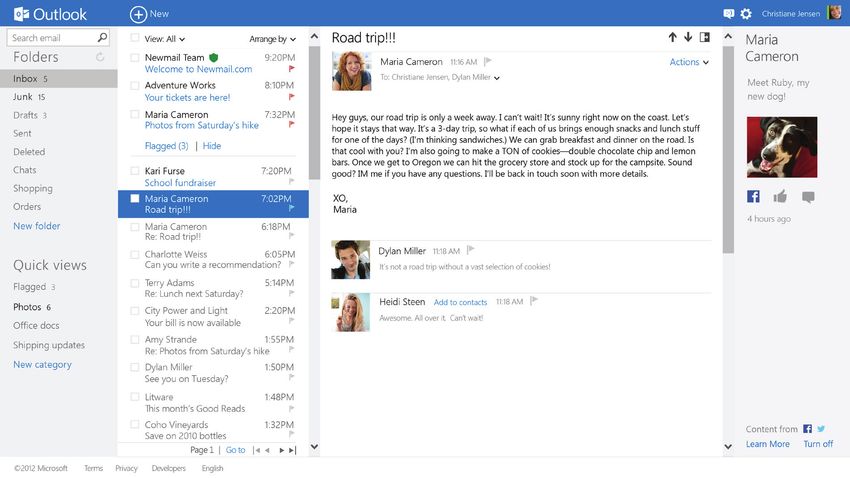The width and height of the screenshot is (850, 478).
Task: Check the Adventure Works email checkbox
Action: click(x=134, y=85)
